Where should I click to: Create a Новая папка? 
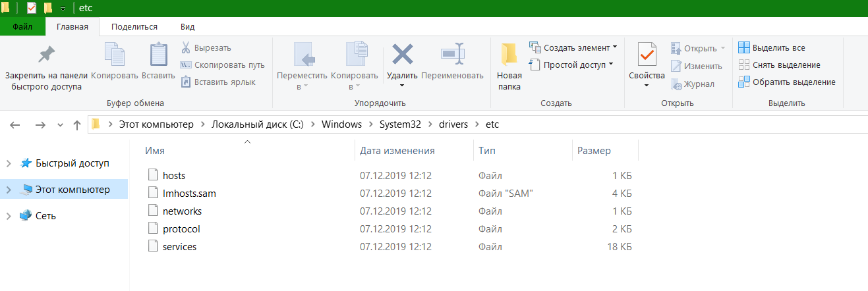tap(509, 67)
